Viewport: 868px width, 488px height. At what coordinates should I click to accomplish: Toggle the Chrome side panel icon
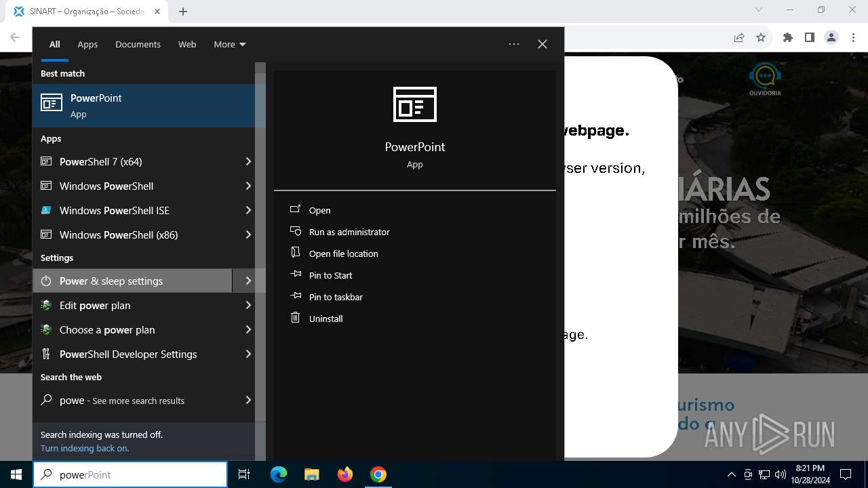(x=810, y=38)
